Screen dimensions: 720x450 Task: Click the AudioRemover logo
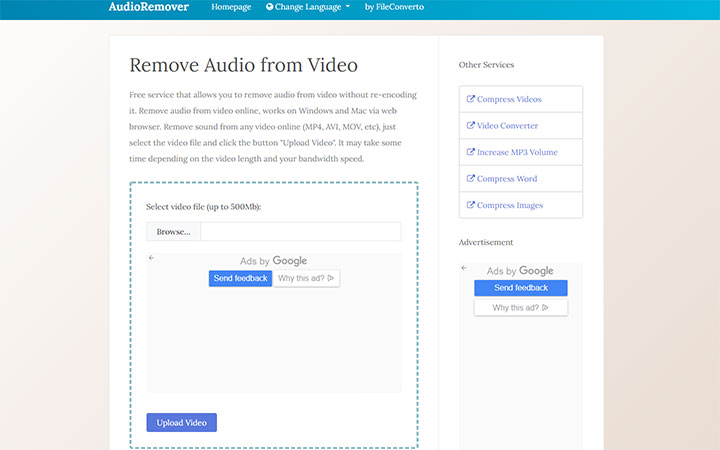point(148,7)
